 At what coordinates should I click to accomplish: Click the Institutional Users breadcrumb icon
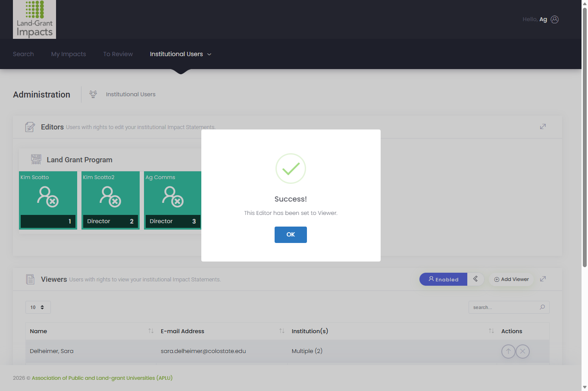tap(93, 94)
